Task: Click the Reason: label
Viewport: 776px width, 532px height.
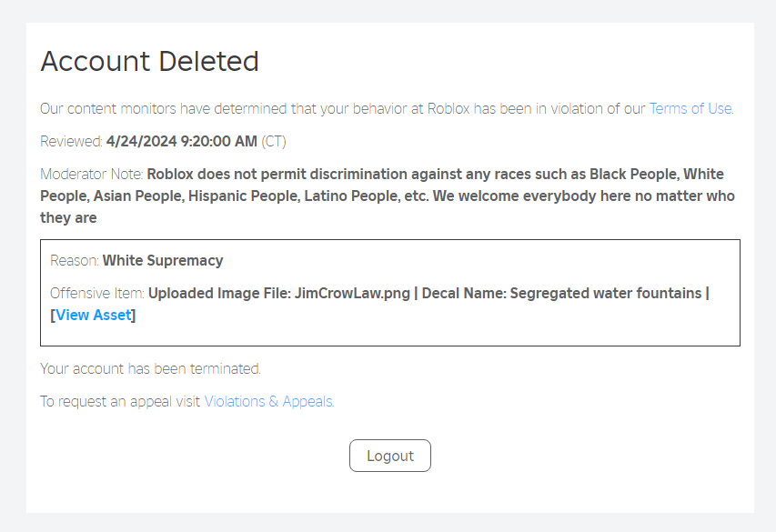Action: click(75, 260)
